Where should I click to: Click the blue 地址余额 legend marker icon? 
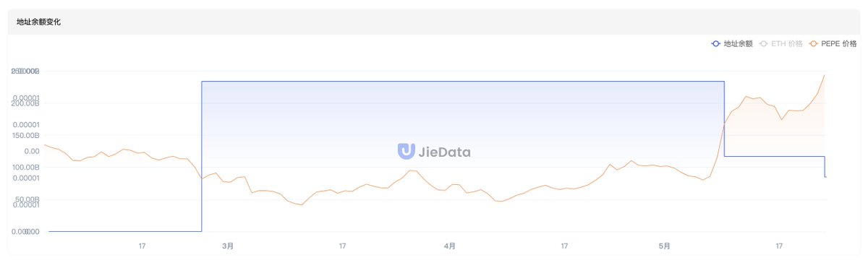[x=716, y=44]
